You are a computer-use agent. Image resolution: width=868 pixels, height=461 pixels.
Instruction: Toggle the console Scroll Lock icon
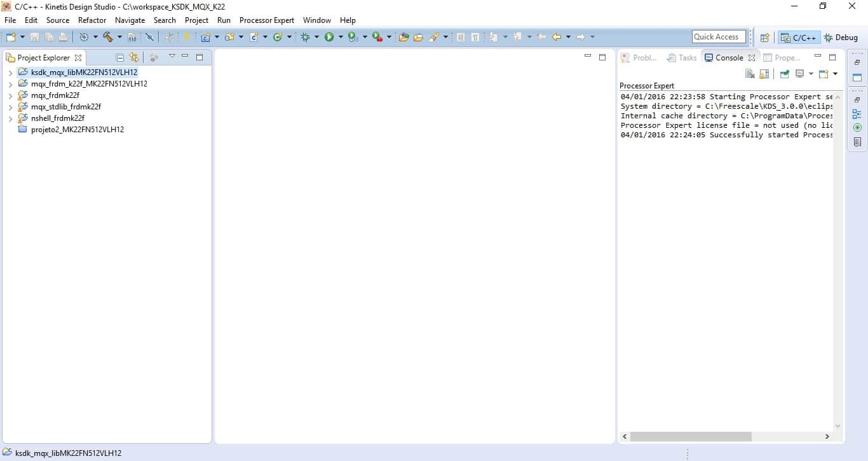coord(764,74)
